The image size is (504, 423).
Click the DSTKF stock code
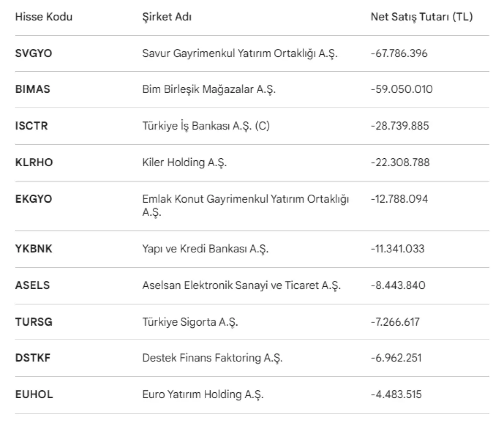point(33,358)
